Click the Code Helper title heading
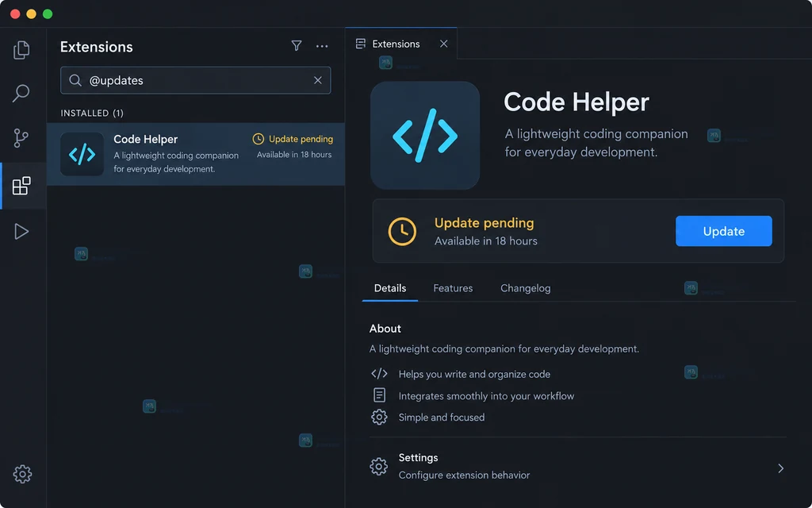The height and width of the screenshot is (508, 812). (x=576, y=102)
